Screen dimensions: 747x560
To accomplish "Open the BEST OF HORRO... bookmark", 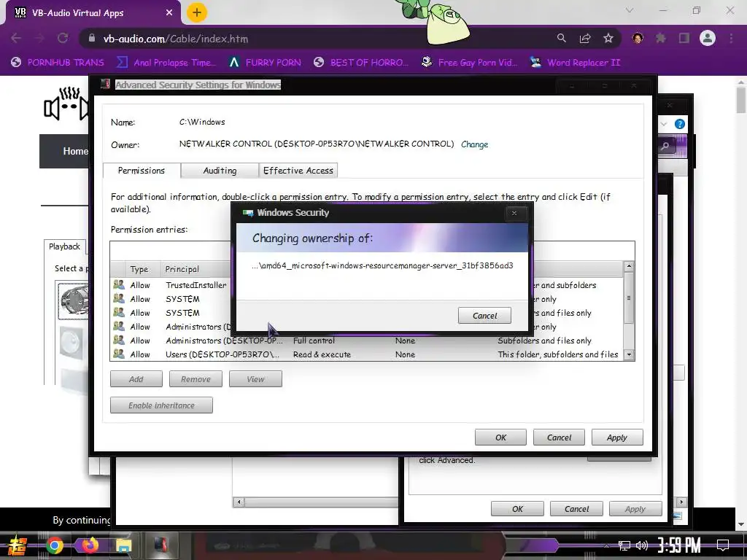I will (361, 63).
